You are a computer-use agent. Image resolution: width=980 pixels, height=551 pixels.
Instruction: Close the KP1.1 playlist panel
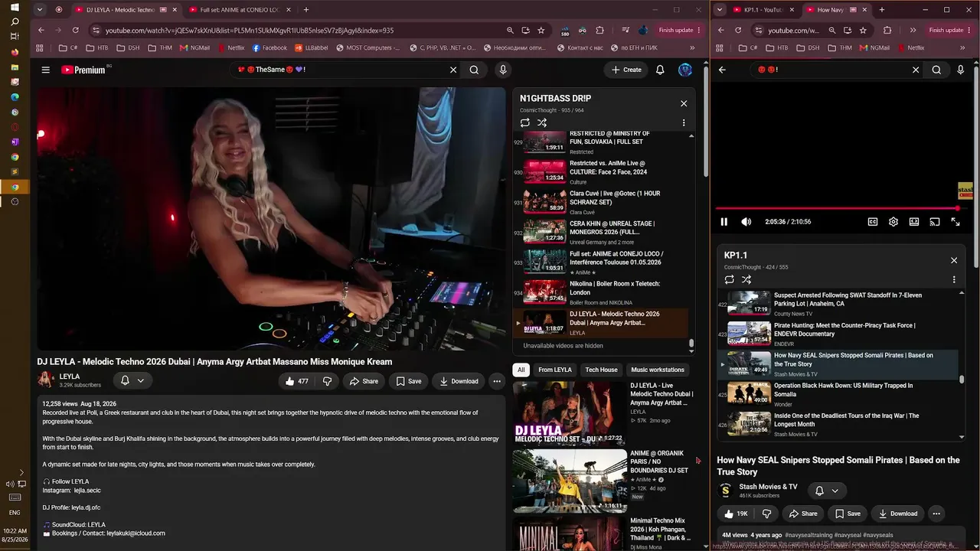tap(954, 260)
